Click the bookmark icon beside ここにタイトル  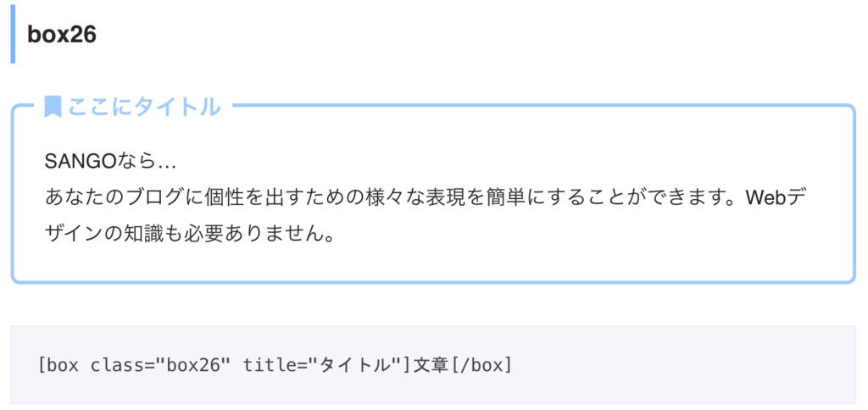point(53,106)
